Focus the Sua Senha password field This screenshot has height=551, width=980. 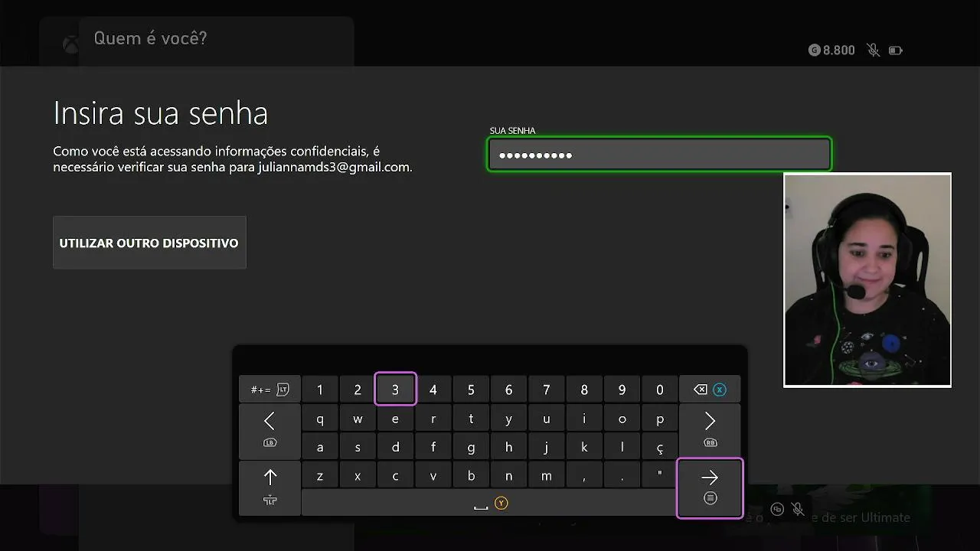click(x=659, y=155)
